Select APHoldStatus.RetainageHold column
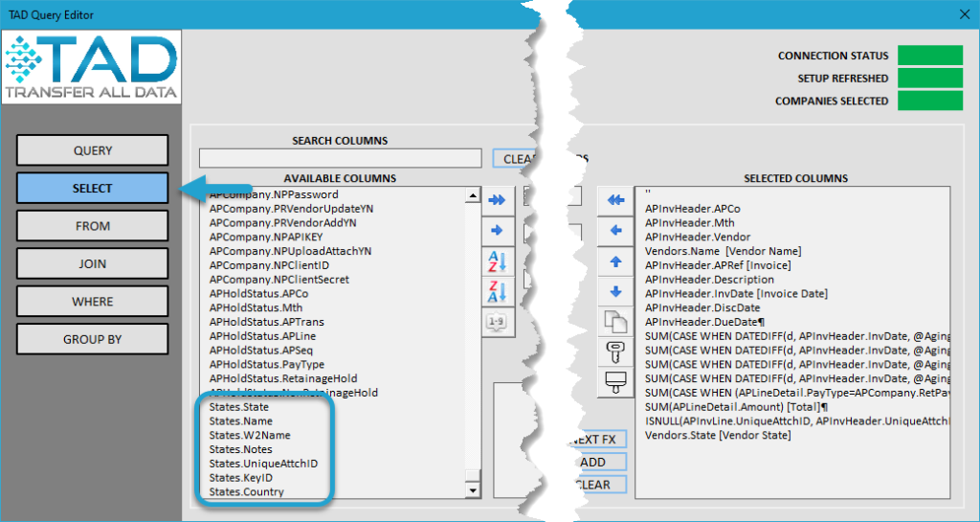 (283, 378)
